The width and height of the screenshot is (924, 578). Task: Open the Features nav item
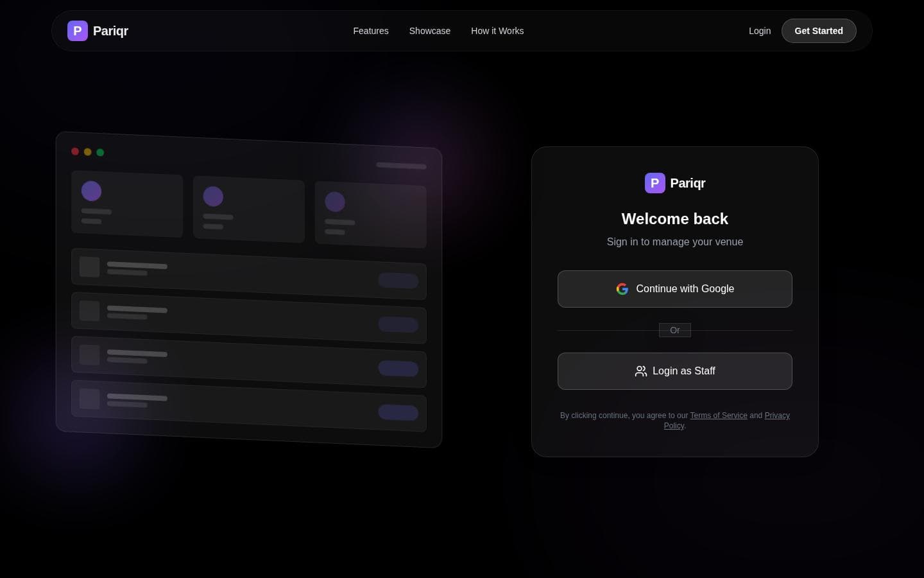click(x=371, y=31)
